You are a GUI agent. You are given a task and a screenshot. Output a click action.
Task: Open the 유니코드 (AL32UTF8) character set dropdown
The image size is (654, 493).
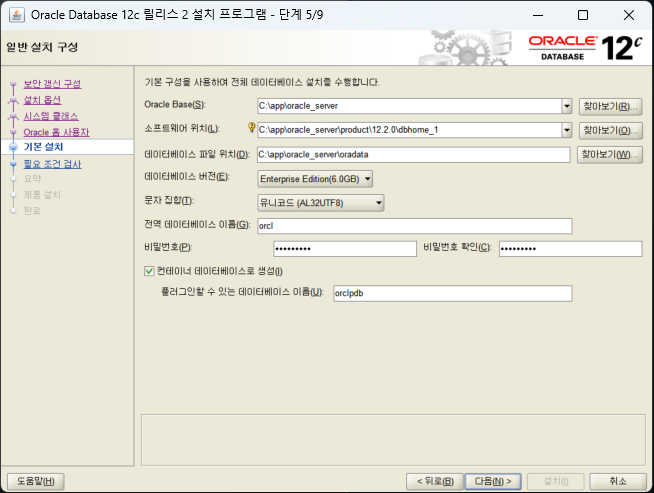(321, 203)
